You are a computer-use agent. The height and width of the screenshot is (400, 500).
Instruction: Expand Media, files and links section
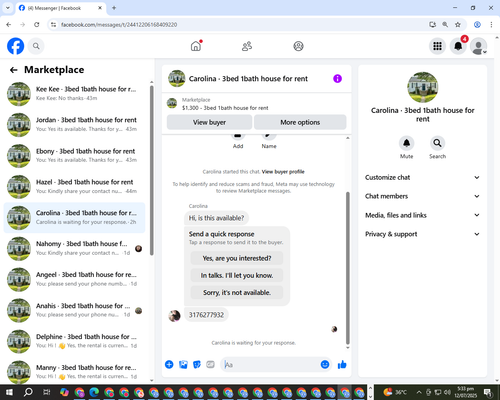pos(422,215)
